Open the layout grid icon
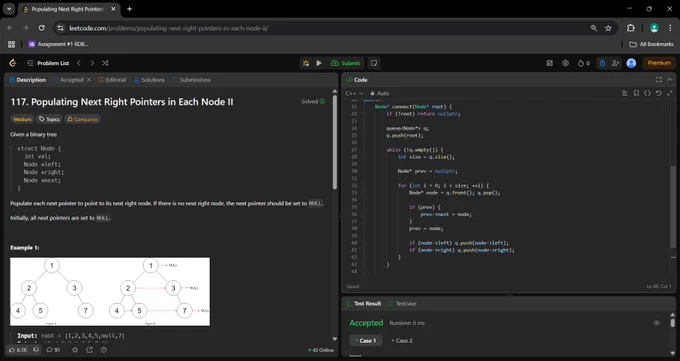 pyautogui.click(x=549, y=63)
